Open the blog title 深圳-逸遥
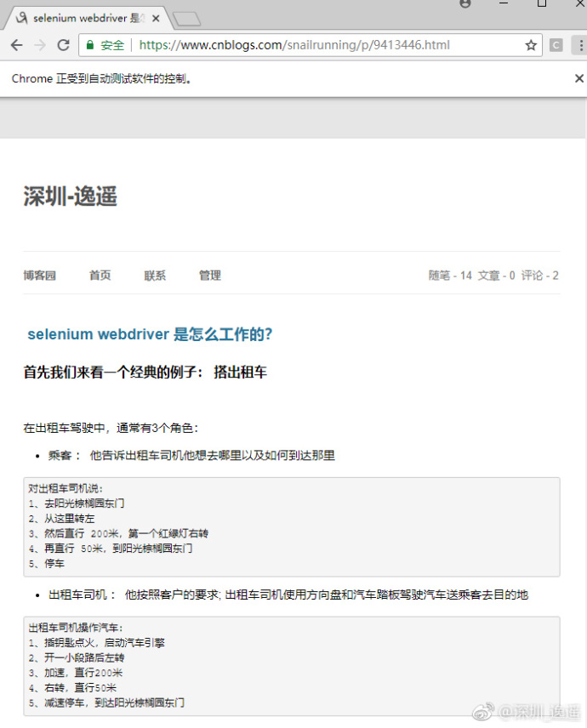 coord(70,196)
